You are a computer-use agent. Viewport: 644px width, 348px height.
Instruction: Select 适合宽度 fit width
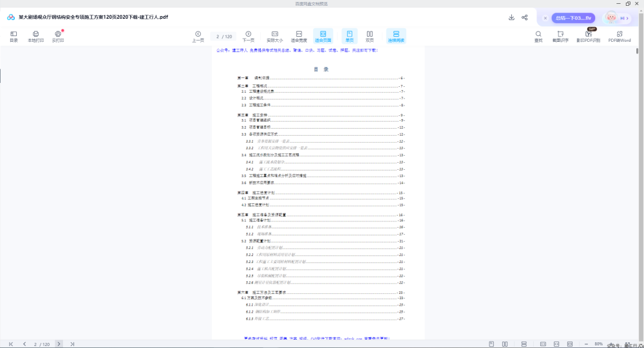coord(299,36)
